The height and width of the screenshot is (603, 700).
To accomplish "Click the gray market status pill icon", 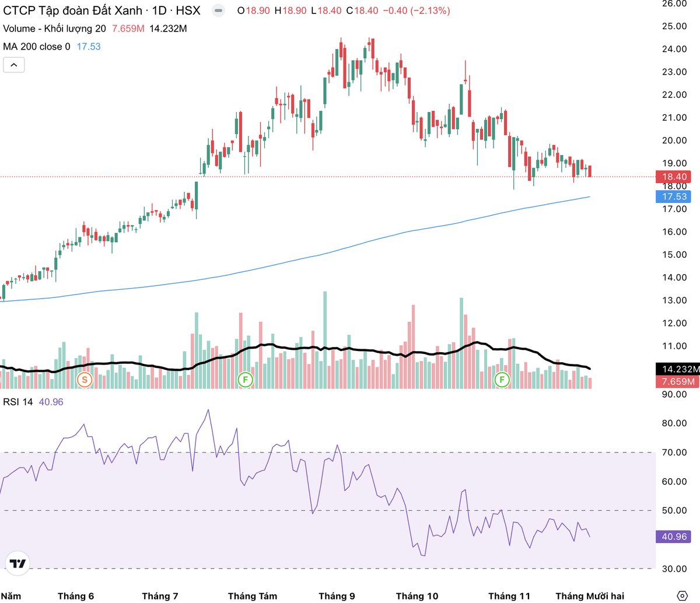I will point(218,10).
